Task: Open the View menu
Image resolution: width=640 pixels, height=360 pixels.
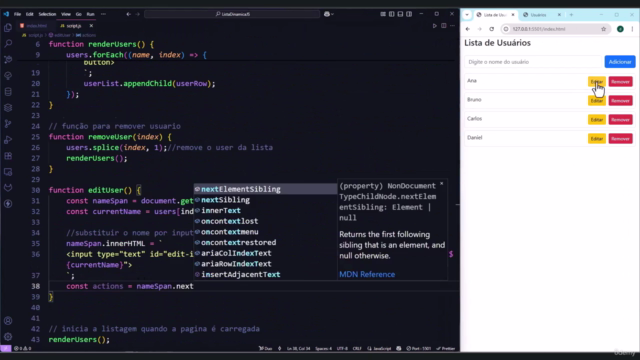Action: click(x=66, y=14)
